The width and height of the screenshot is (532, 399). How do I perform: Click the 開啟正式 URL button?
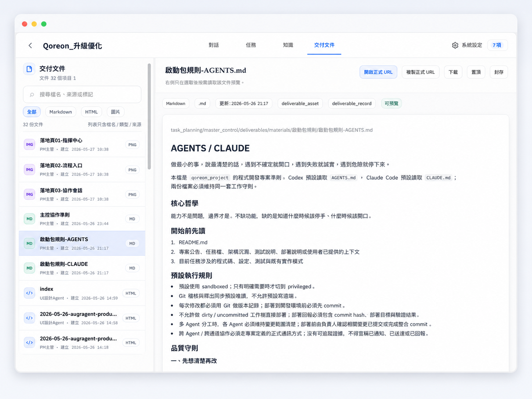378,72
